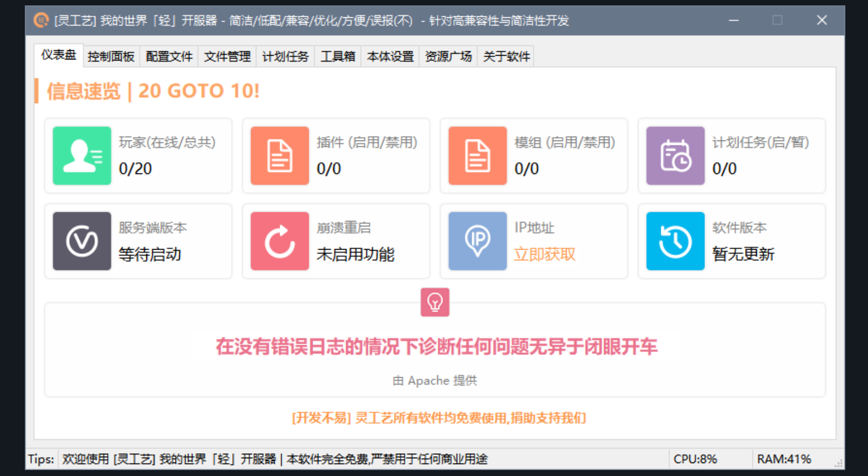Switch to the 文件管理 tab
The image size is (868, 476).
tap(227, 57)
